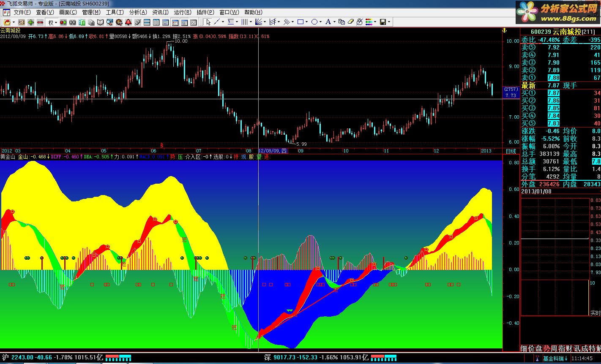Click the 买① price 7.87
This screenshot has width=601, height=364.
point(553,93)
